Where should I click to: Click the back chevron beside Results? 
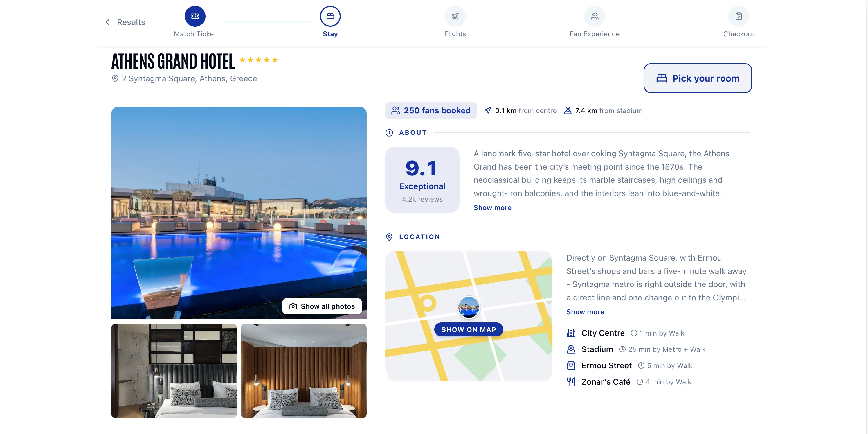108,22
